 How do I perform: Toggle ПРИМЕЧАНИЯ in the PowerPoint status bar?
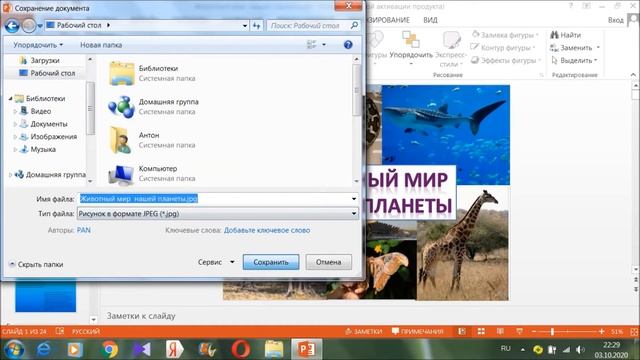418,331
